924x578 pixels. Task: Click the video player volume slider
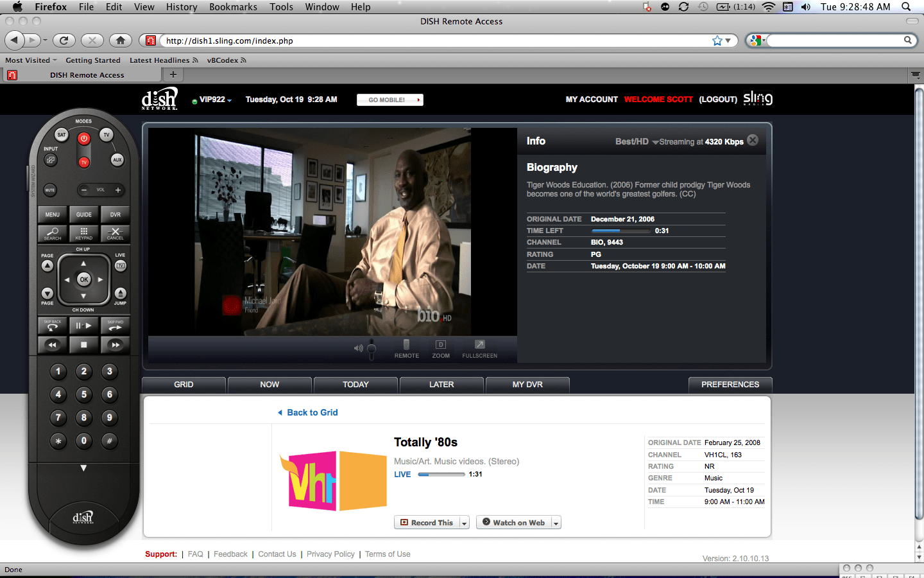tap(371, 349)
